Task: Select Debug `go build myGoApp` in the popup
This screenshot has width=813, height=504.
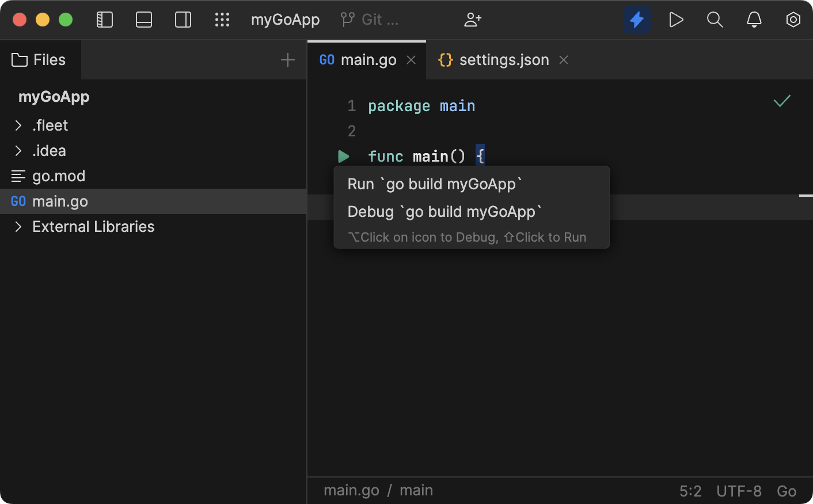Action: pos(445,211)
